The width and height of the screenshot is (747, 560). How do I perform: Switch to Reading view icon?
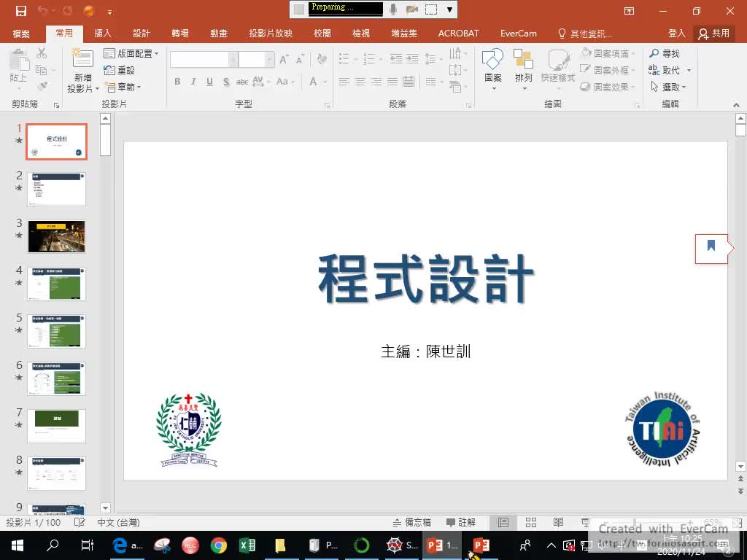[x=558, y=522]
